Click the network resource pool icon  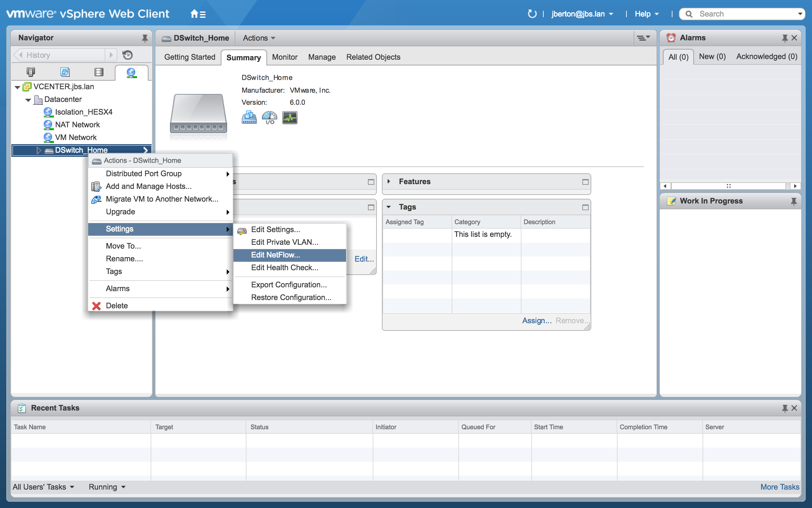[x=249, y=117]
